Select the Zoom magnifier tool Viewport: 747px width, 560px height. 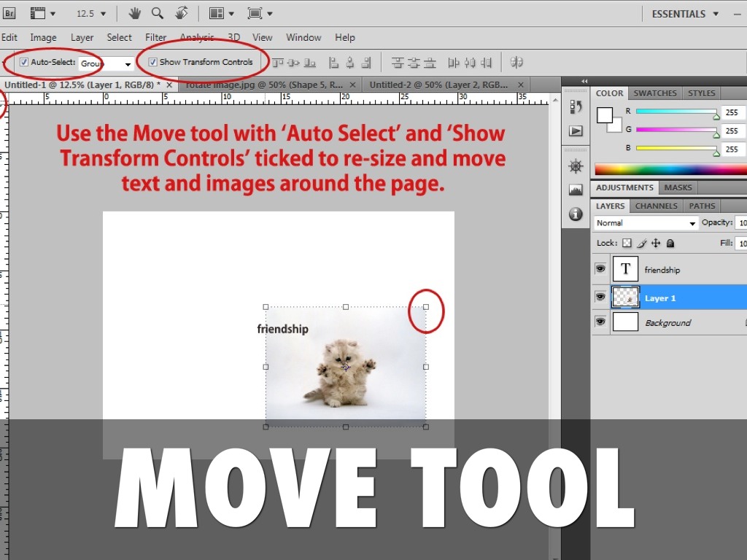click(158, 14)
